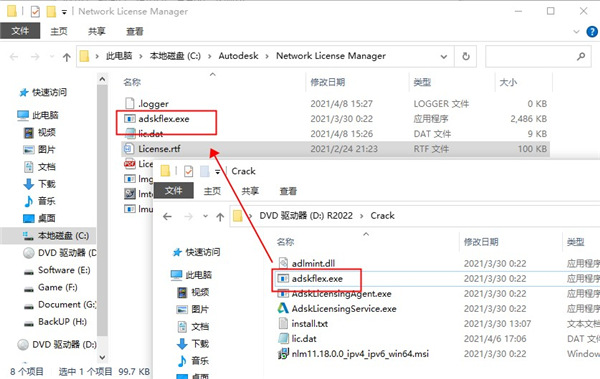Click the back arrow in Network License Manager window
Screen dimensions: 600x379
point(14,57)
